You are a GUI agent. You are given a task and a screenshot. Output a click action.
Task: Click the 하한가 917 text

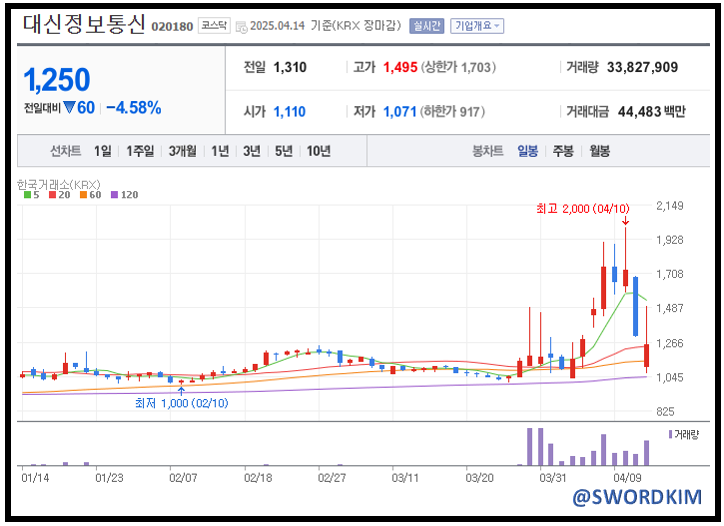(x=452, y=112)
